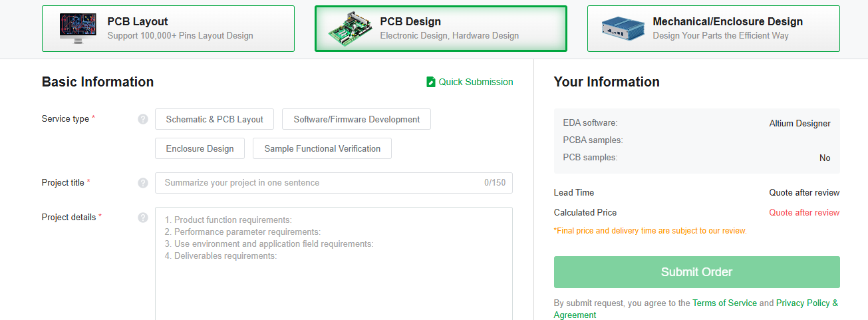Open the Terms of Service link
The height and width of the screenshot is (320, 868).
pyautogui.click(x=724, y=303)
